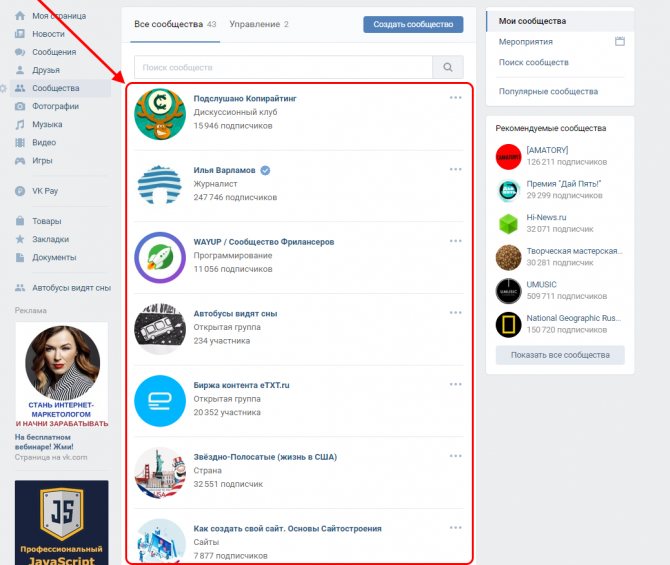670x565 pixels.
Task: Expand options for WAYUP community
Action: tap(455, 241)
